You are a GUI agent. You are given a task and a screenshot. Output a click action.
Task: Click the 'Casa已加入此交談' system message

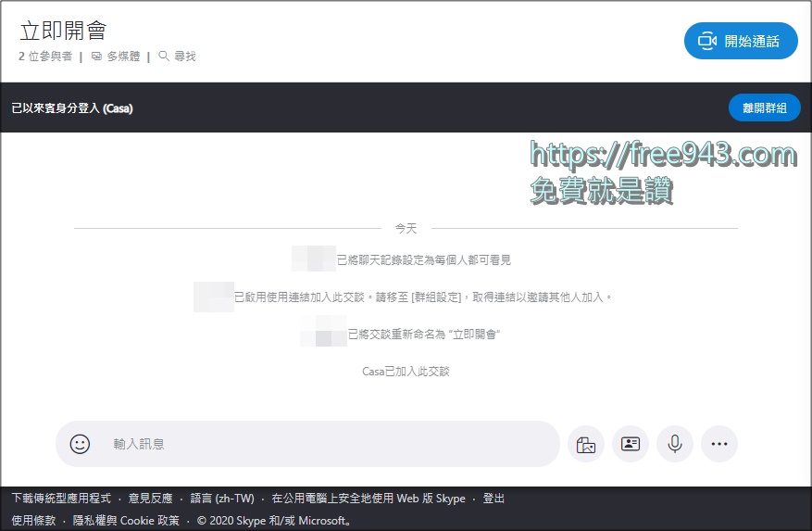click(x=406, y=372)
